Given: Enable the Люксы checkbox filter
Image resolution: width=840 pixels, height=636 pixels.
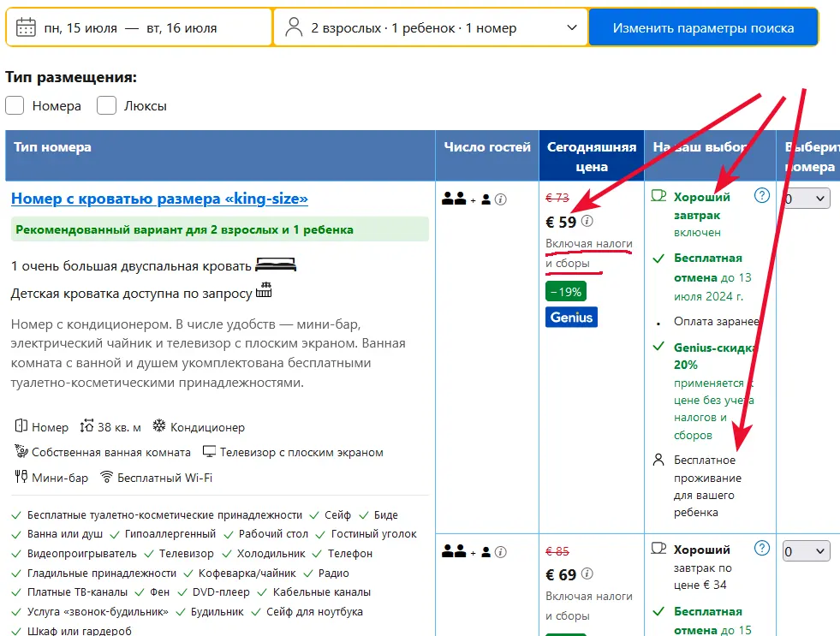Looking at the screenshot, I should [106, 105].
